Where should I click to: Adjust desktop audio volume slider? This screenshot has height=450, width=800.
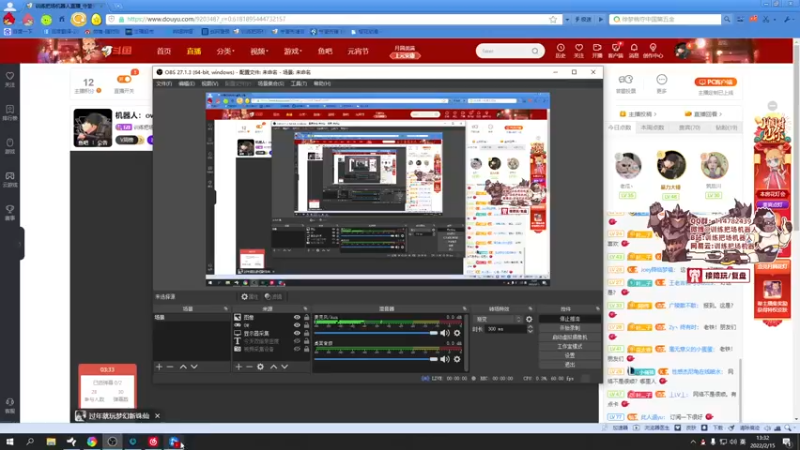376,359
